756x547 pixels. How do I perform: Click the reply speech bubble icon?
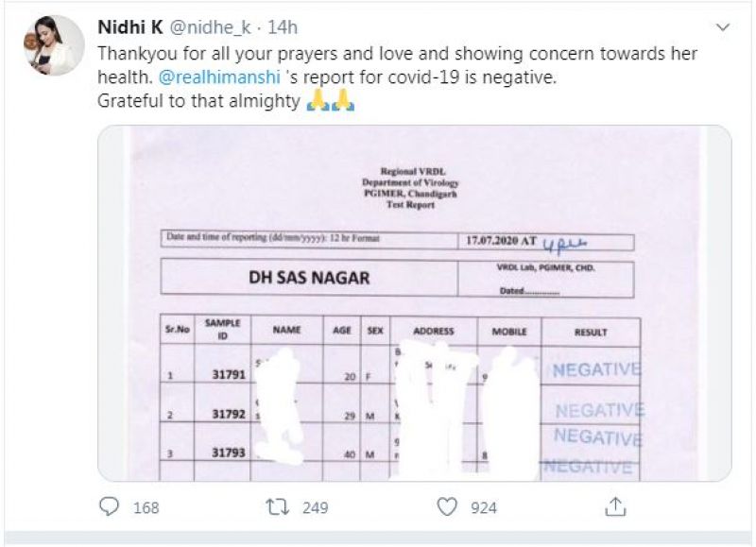click(112, 507)
